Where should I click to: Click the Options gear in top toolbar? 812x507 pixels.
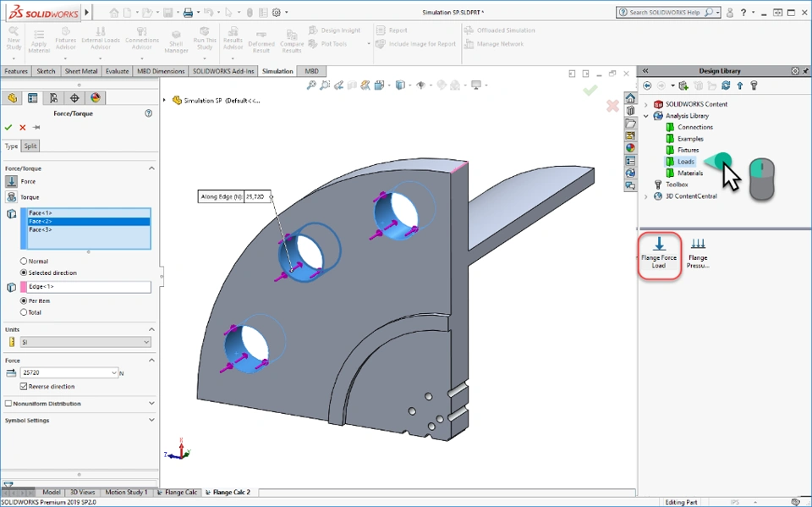(x=277, y=13)
